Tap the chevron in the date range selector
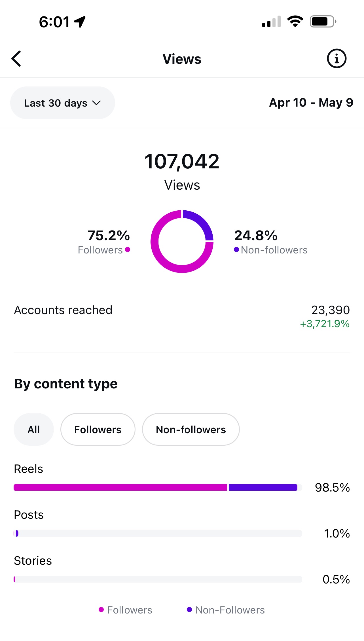364x641 pixels. [x=97, y=103]
